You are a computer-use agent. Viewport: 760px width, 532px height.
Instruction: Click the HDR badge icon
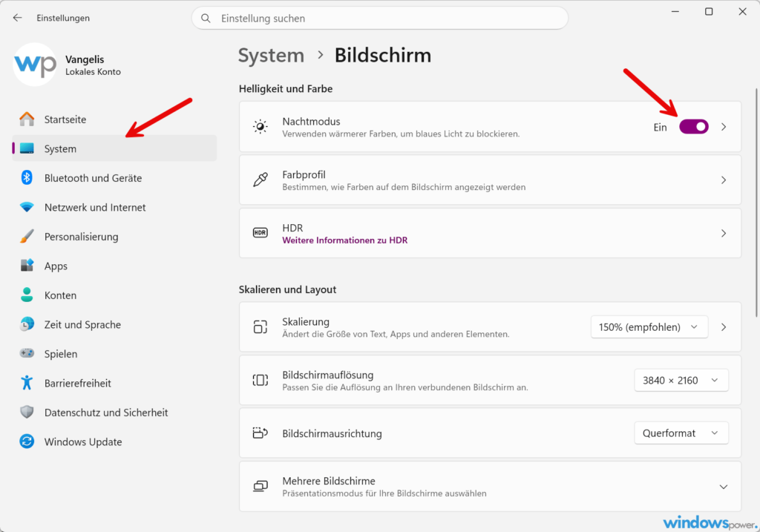coord(261,233)
